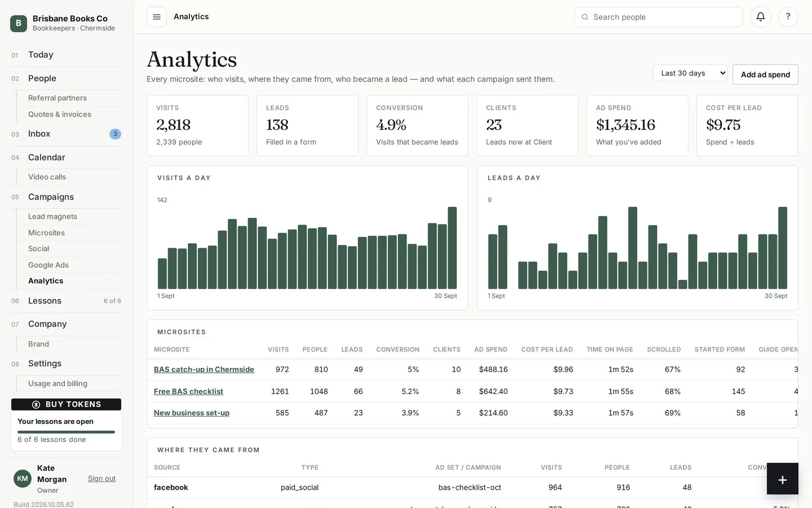This screenshot has height=508, width=812.
Task: Click the Add ad spend button
Action: pyautogui.click(x=765, y=75)
